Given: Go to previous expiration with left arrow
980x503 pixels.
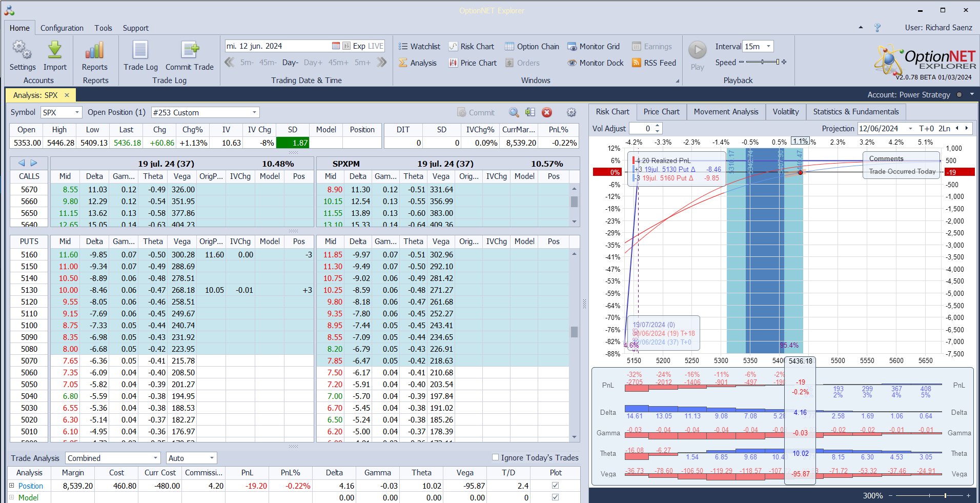Looking at the screenshot, I should click(x=22, y=163).
